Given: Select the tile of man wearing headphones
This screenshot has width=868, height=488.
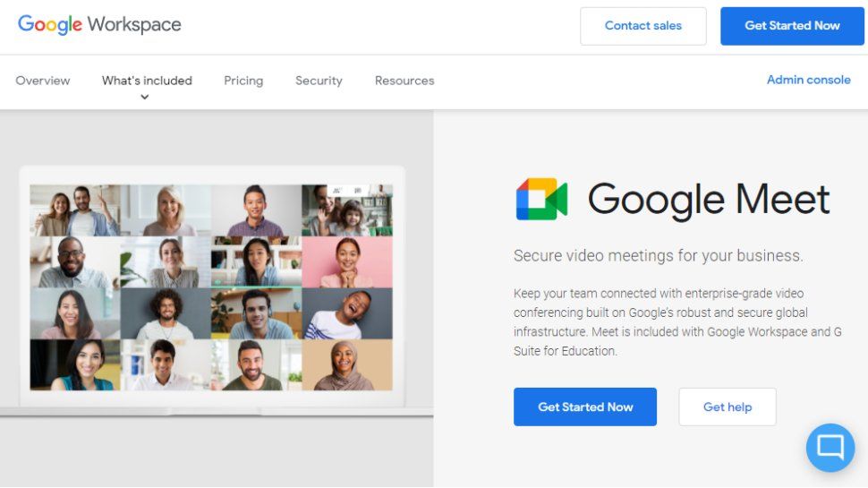Looking at the screenshot, I should 256,313.
